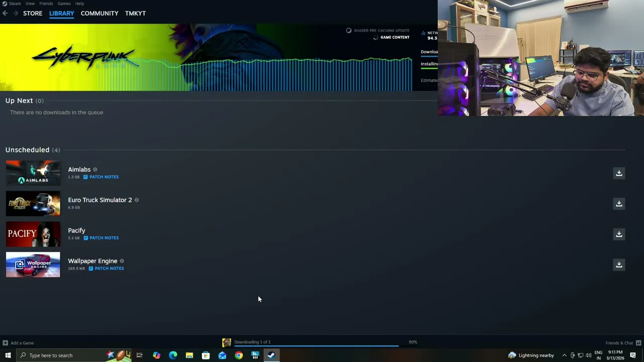Click the Cyberpunk icon in download status bar
This screenshot has height=362, width=644.
click(226, 342)
